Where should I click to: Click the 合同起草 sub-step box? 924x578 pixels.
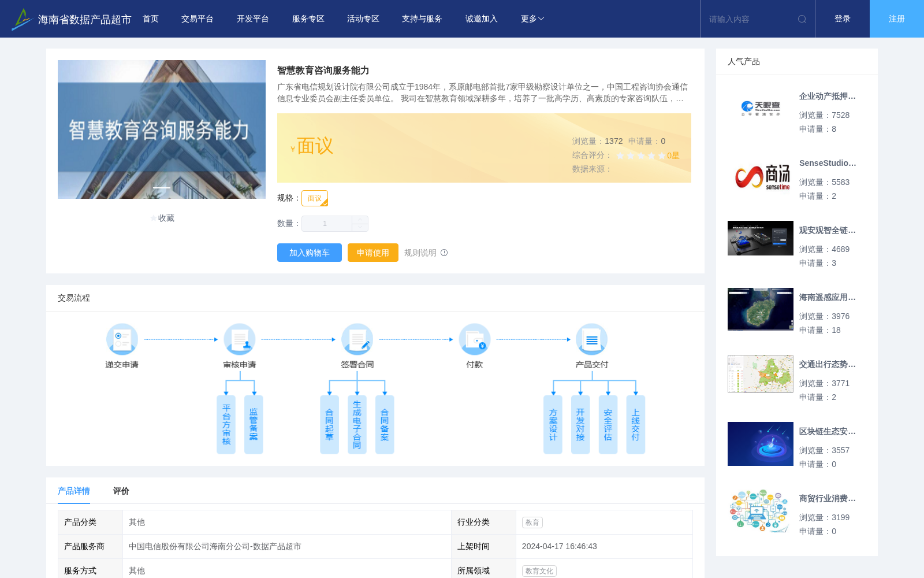(x=329, y=425)
